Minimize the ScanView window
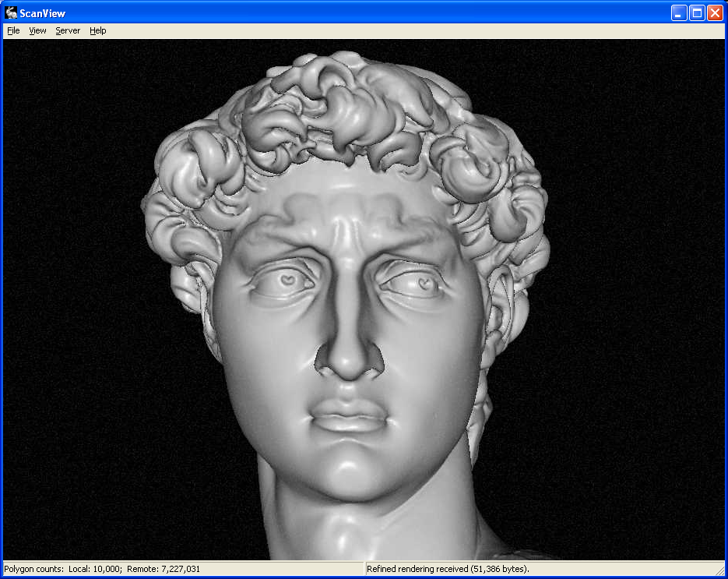The height and width of the screenshot is (579, 728). click(679, 12)
